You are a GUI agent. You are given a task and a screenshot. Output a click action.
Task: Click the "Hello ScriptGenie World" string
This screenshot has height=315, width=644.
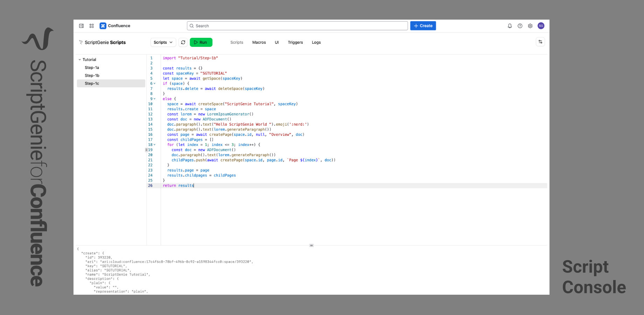point(243,124)
